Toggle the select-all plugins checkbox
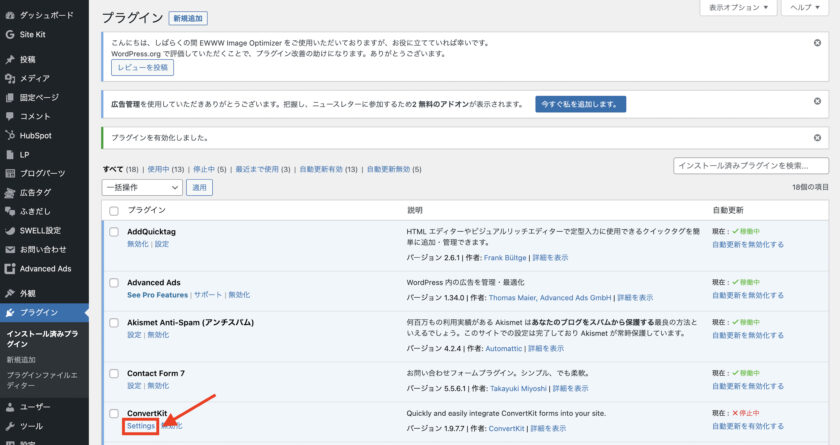This screenshot has height=445, width=840. click(x=114, y=211)
